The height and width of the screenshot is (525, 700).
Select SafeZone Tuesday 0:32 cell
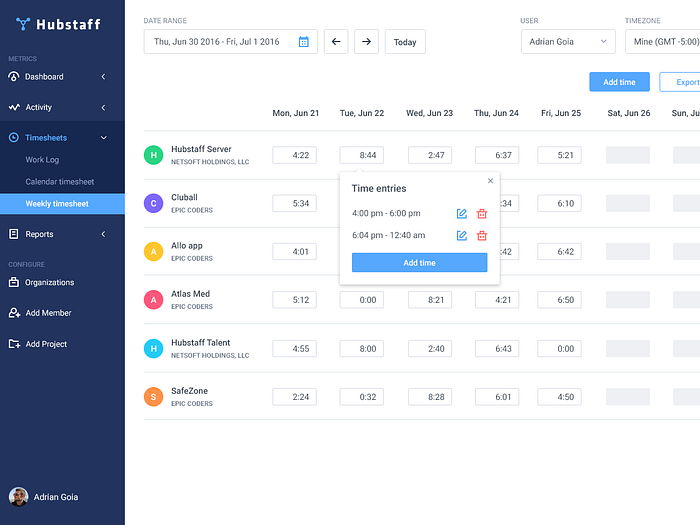(362, 397)
